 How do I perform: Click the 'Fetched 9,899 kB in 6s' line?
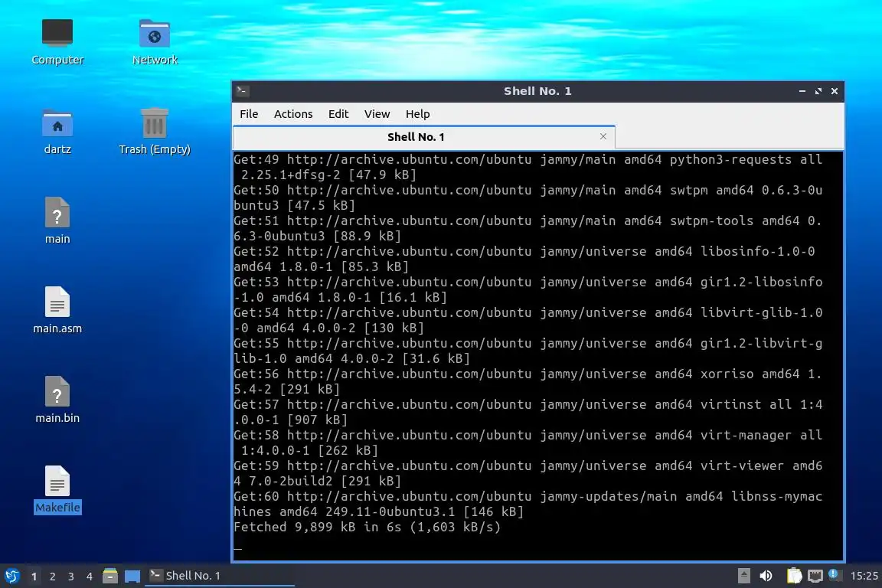pyautogui.click(x=367, y=528)
